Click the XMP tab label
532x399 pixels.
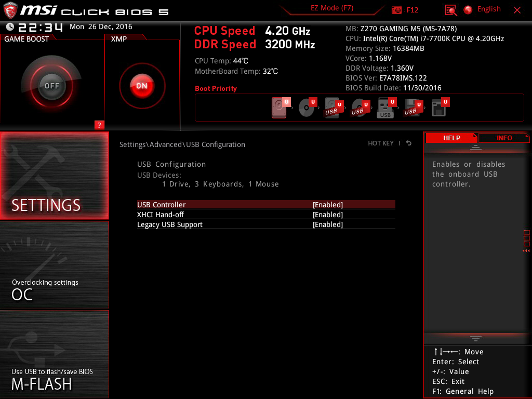pyautogui.click(x=119, y=39)
